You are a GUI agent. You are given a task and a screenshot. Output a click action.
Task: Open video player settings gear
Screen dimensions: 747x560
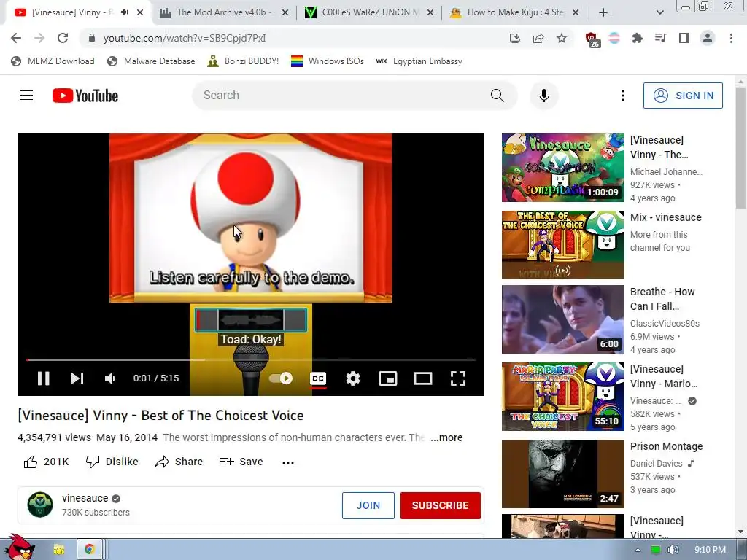(353, 378)
